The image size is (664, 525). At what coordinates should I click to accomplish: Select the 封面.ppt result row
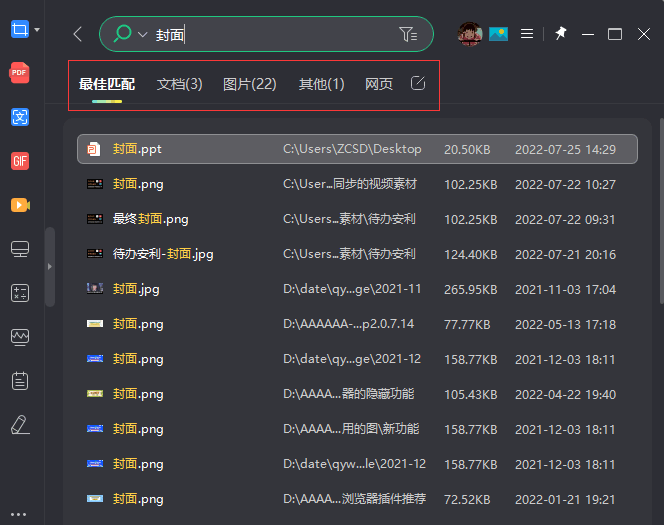357,149
